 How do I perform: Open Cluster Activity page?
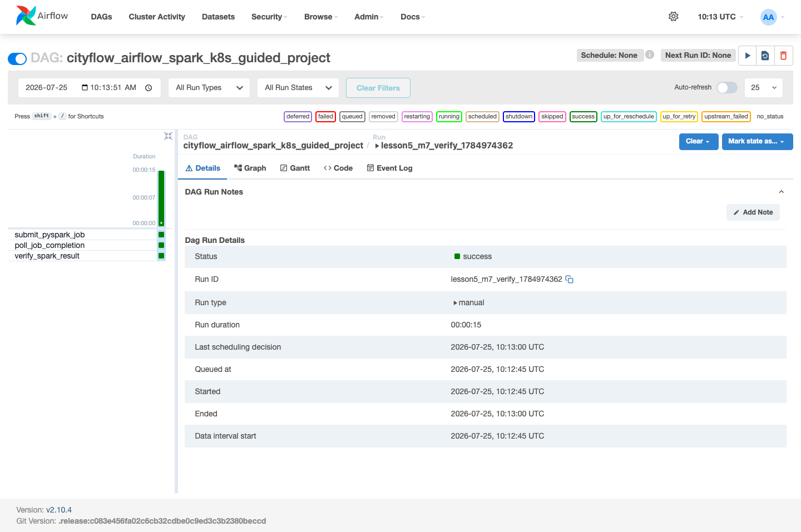click(157, 17)
